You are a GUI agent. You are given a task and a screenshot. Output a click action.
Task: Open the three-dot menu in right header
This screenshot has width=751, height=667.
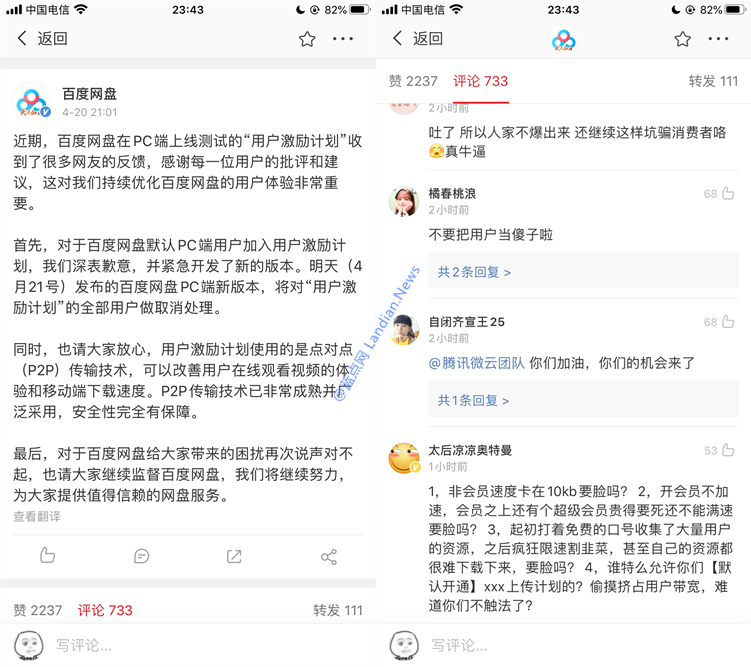[x=718, y=39]
